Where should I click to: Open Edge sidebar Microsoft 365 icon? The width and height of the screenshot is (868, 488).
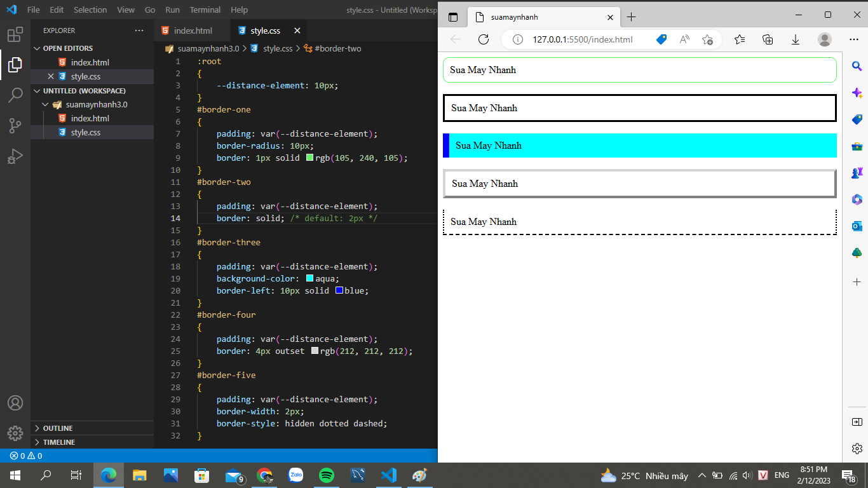pyautogui.click(x=857, y=200)
